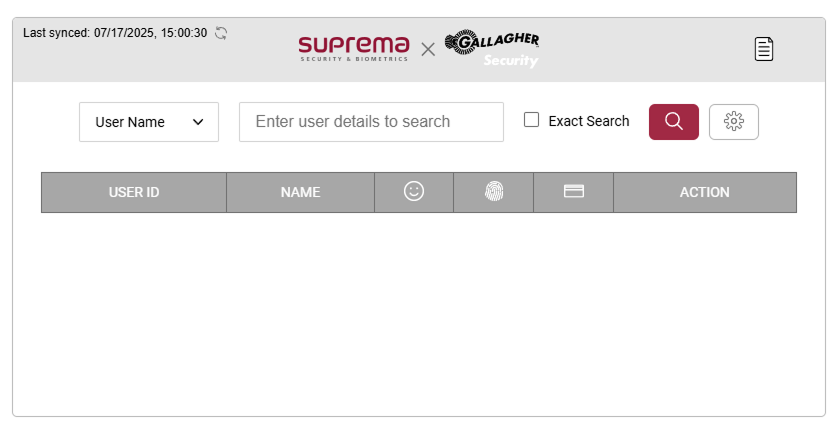The width and height of the screenshot is (838, 431).
Task: Click the NAME column header
Action: pos(300,192)
